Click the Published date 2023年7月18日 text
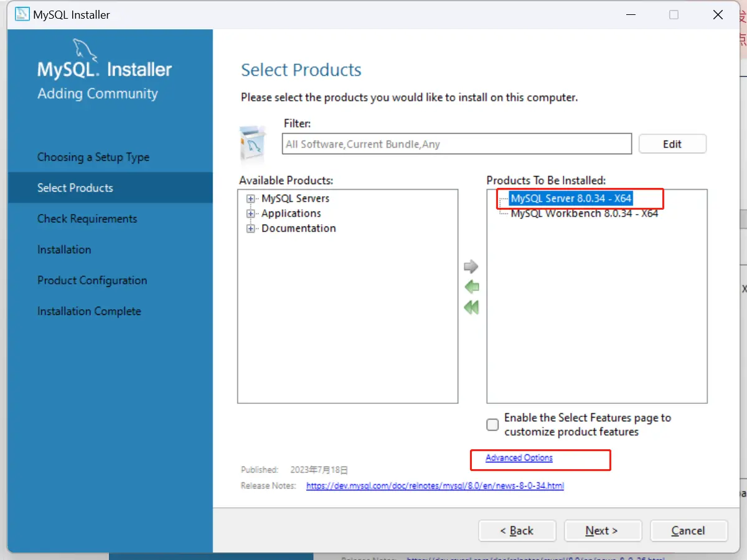 tap(319, 470)
